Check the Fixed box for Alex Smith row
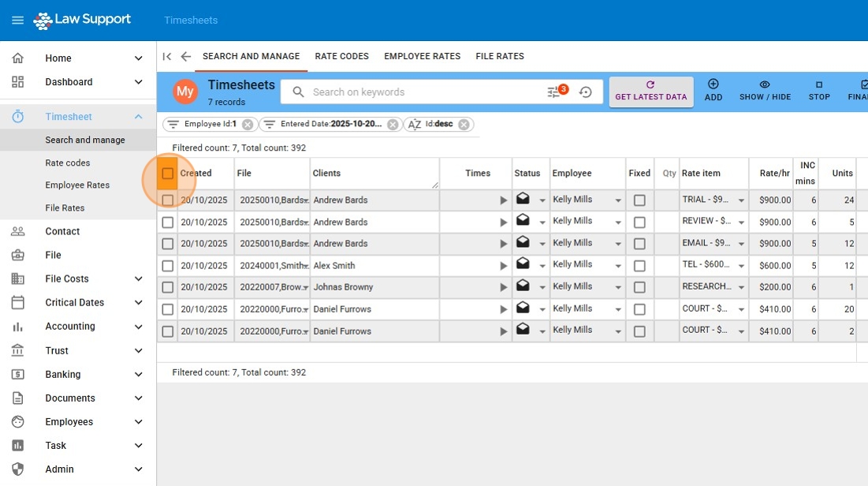This screenshot has width=868, height=486. pos(639,266)
